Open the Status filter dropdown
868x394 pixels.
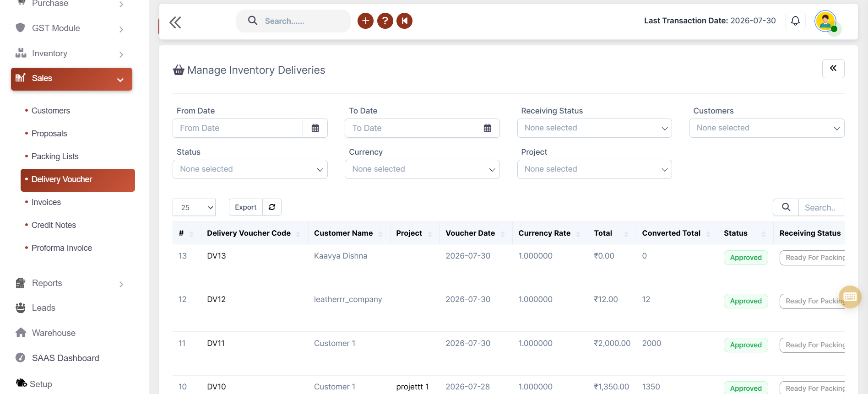250,169
